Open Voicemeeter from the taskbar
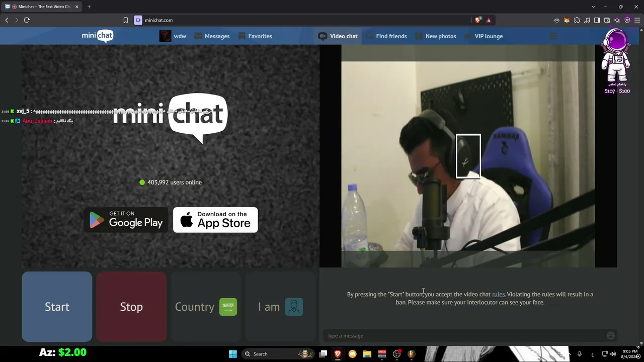Viewport: 644px width, 362px height. (x=382, y=354)
